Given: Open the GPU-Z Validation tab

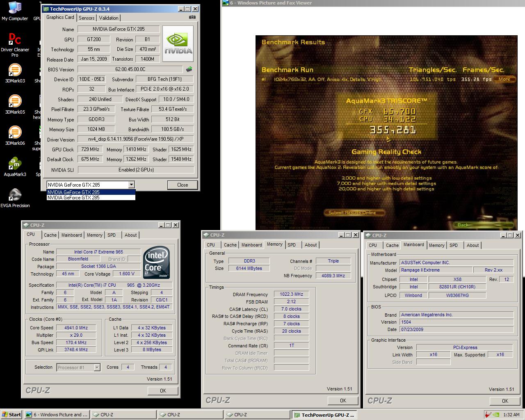Looking at the screenshot, I should click(x=109, y=18).
